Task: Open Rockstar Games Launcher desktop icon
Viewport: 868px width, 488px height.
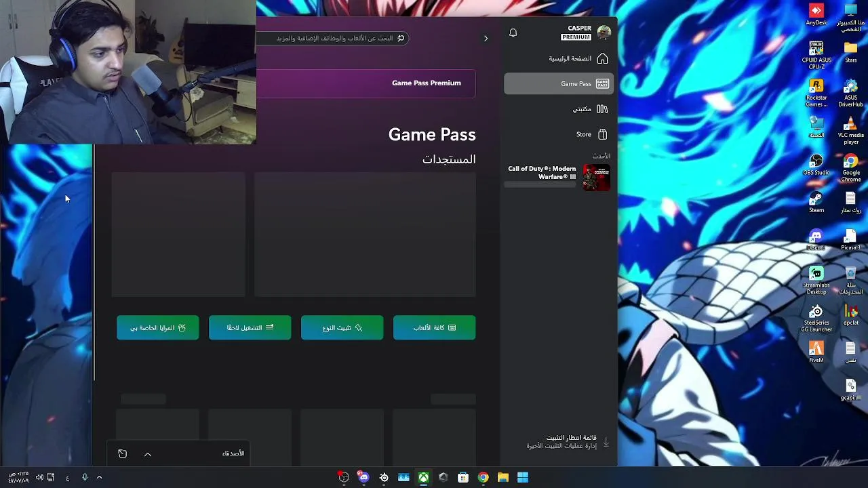Action: [x=816, y=93]
